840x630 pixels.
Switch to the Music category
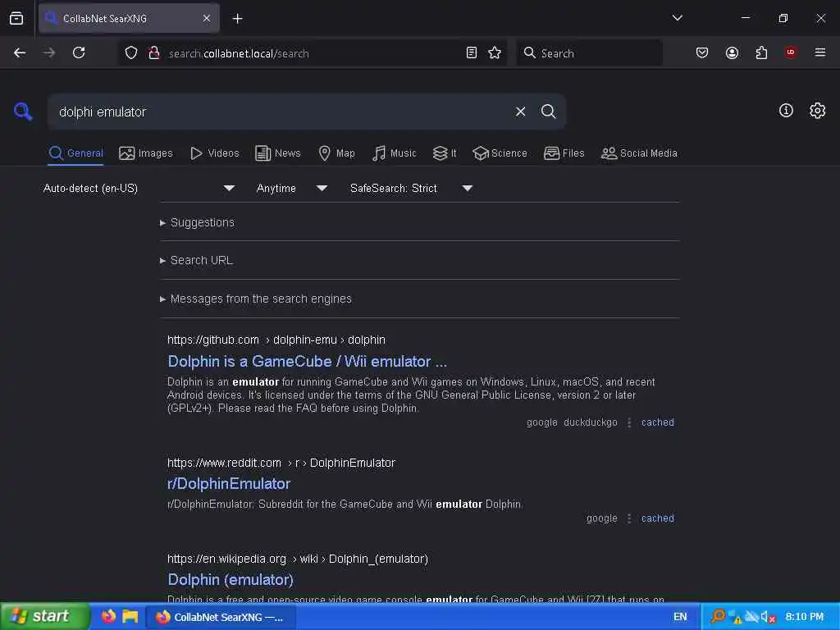tap(395, 153)
